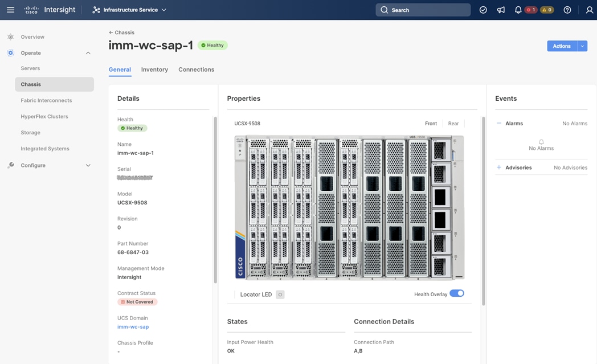
Task: Click the Healthy status badge near title
Action: point(212,46)
